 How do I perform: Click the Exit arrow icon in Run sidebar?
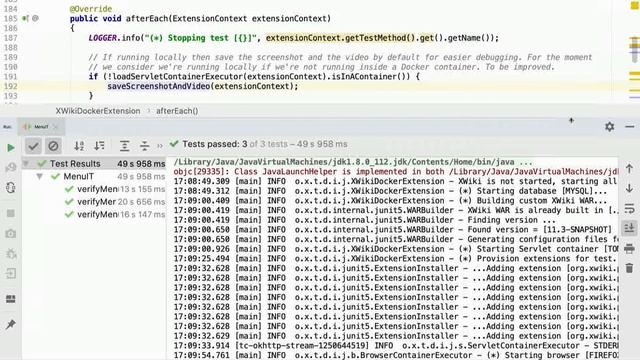tap(11, 273)
